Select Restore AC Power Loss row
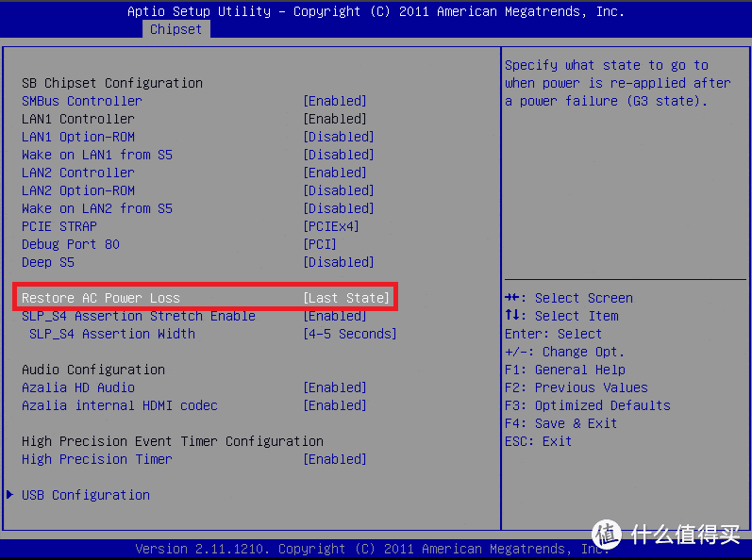 tap(206, 298)
